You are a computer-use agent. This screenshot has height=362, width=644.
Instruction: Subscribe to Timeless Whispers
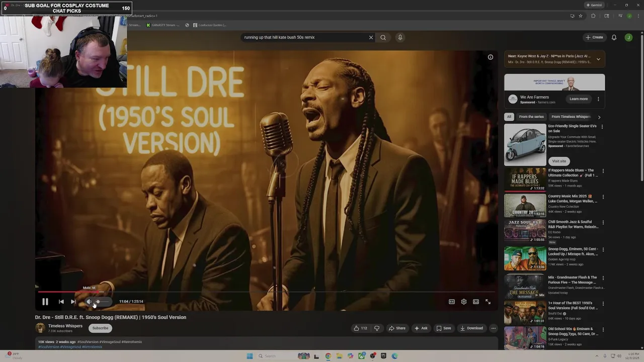pos(100,328)
